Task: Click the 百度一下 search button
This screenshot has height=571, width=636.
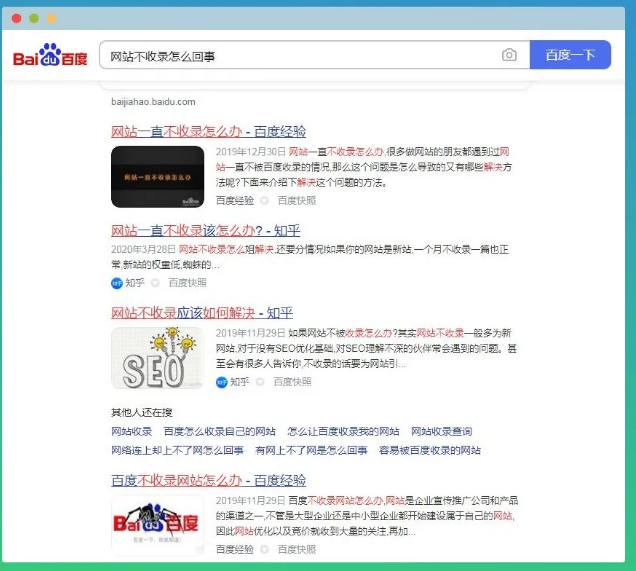Action: coord(569,55)
